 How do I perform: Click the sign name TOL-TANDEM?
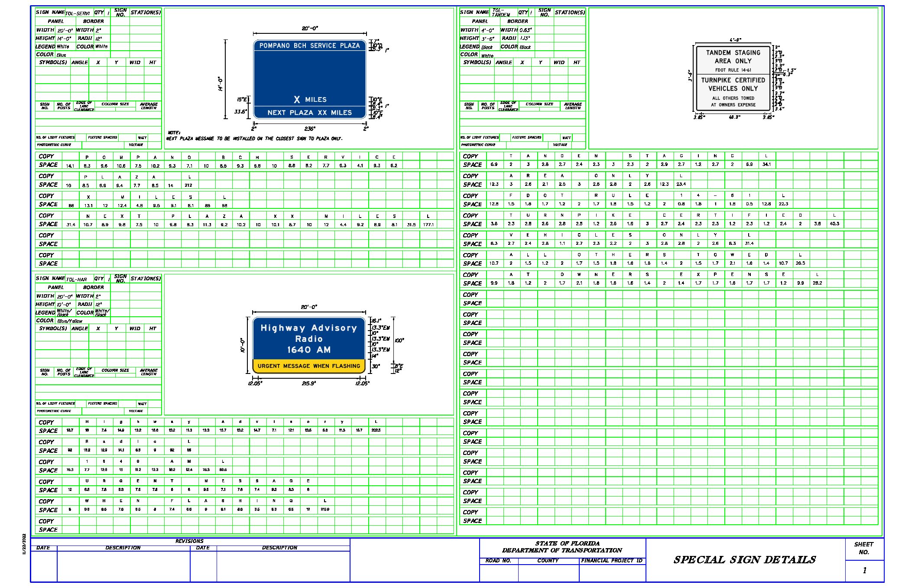tap(501, 13)
